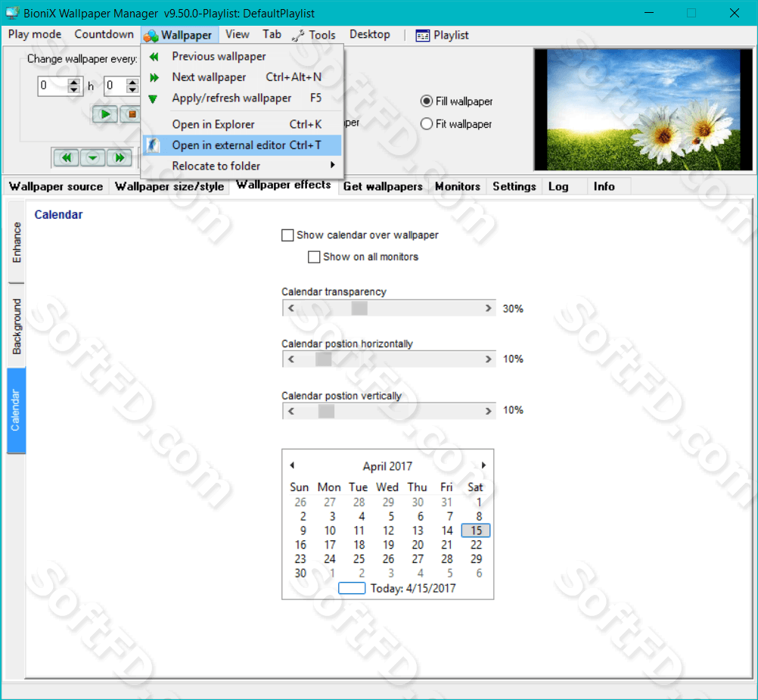Click the Apply/refresh wallpaper down-triangle icon
This screenshot has width=758, height=700.
[153, 99]
